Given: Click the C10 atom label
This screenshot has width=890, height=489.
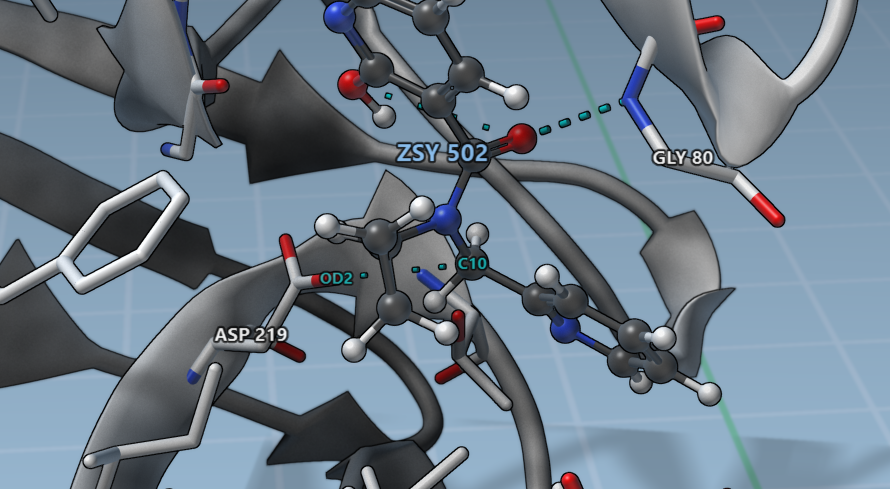Looking at the screenshot, I should [471, 264].
